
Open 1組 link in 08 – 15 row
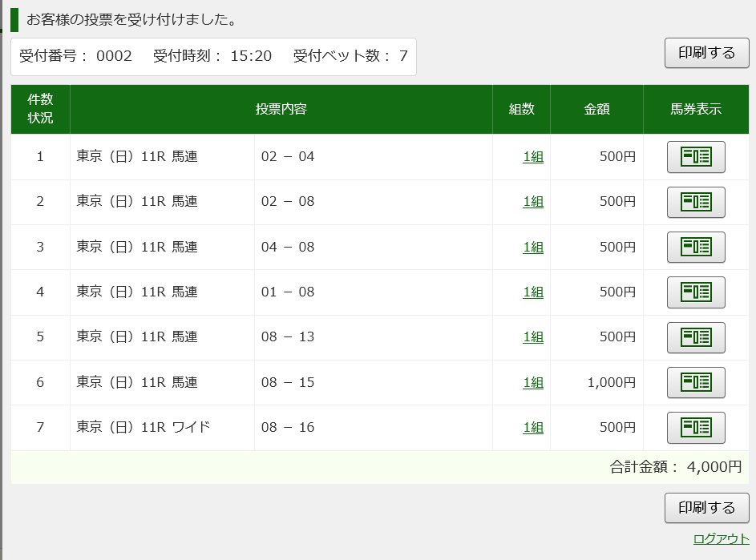[x=533, y=382]
